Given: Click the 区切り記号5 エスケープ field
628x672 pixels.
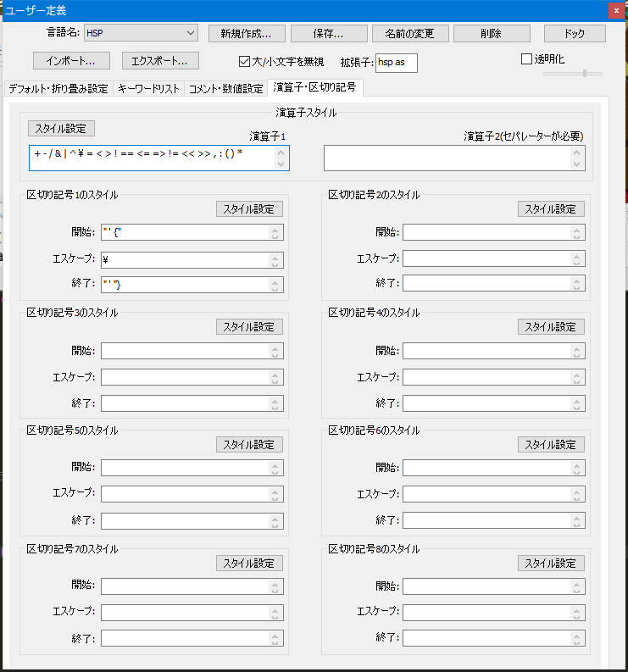Looking at the screenshot, I should click(x=192, y=494).
